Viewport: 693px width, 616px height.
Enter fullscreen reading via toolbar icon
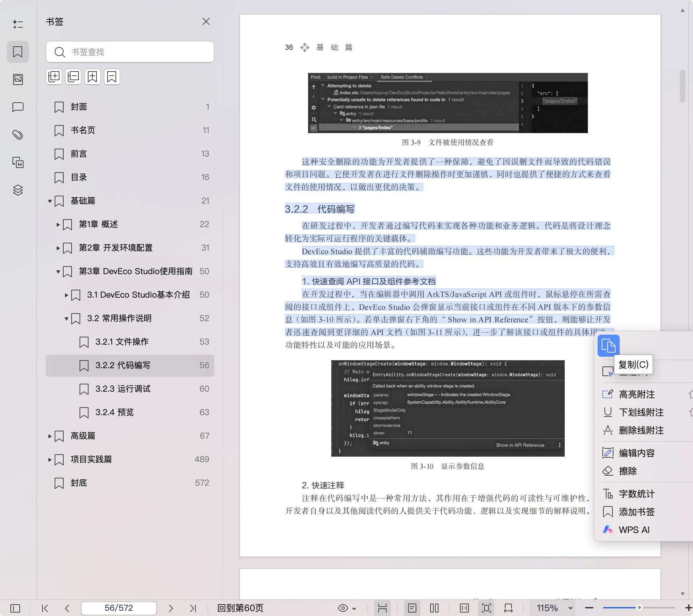[486, 608]
